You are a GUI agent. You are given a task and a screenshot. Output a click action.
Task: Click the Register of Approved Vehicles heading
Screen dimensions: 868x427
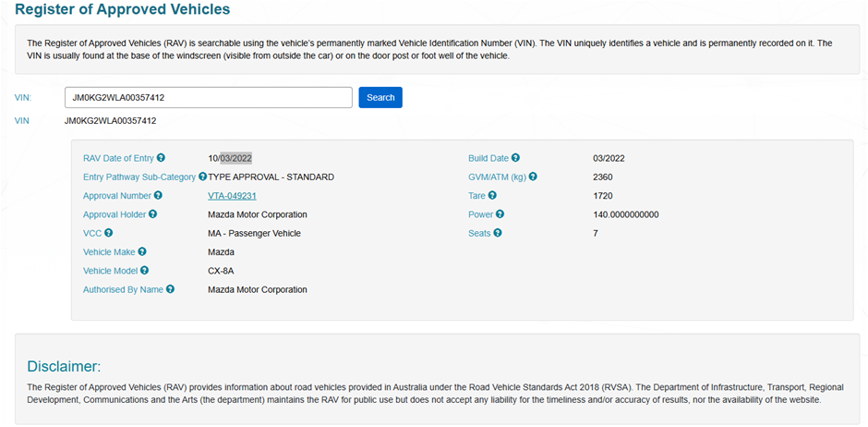pyautogui.click(x=122, y=10)
